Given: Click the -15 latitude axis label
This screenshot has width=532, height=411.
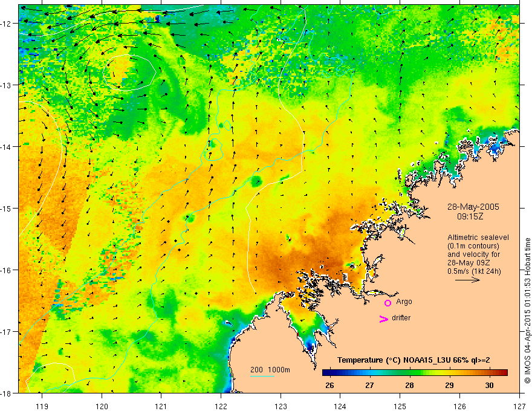Looking at the screenshot, I should [x=7, y=208].
